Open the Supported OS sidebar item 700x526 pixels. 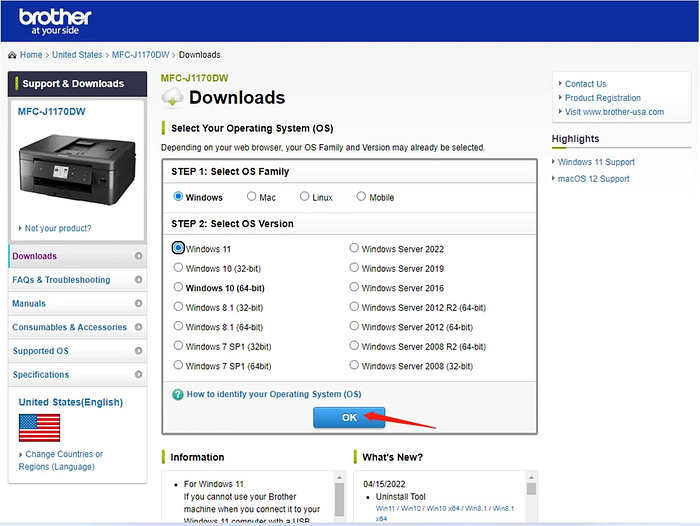pos(77,351)
